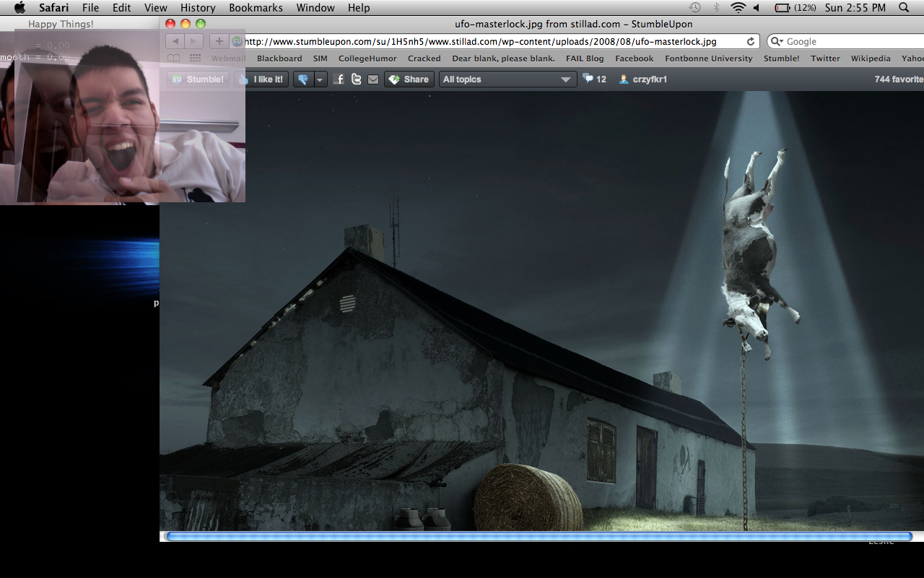Click the blue horizontal scrollbar at page bottom

click(539, 536)
